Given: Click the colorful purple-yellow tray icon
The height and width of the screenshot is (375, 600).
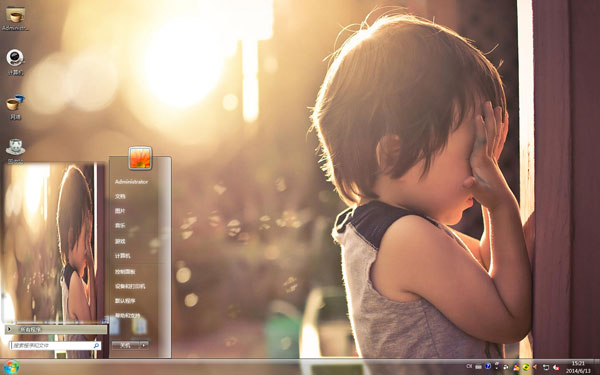Looking at the screenshot, I should pyautogui.click(x=516, y=367).
